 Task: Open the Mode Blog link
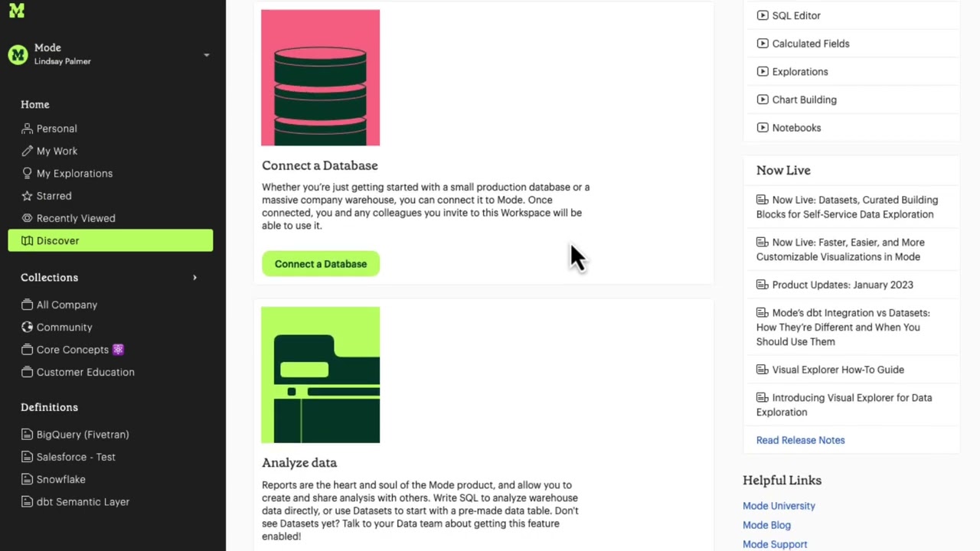(x=766, y=525)
